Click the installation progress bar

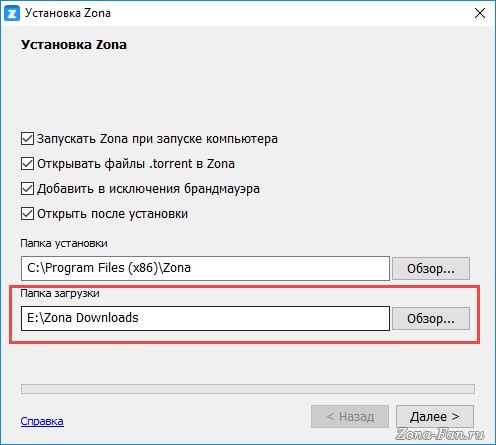(x=248, y=389)
